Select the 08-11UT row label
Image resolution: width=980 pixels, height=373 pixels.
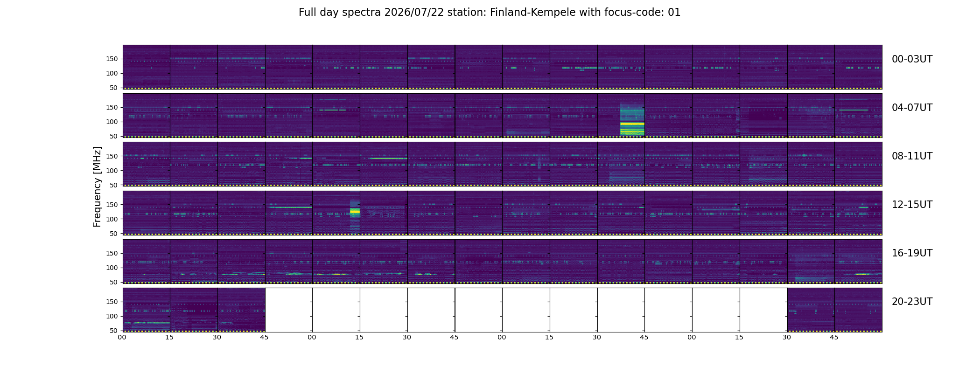(912, 156)
